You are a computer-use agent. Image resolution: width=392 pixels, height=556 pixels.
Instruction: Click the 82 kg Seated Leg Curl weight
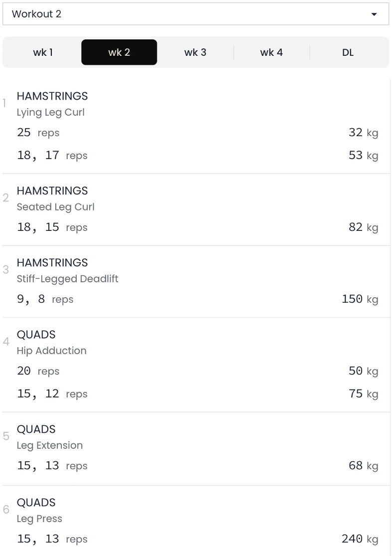pyautogui.click(x=363, y=227)
